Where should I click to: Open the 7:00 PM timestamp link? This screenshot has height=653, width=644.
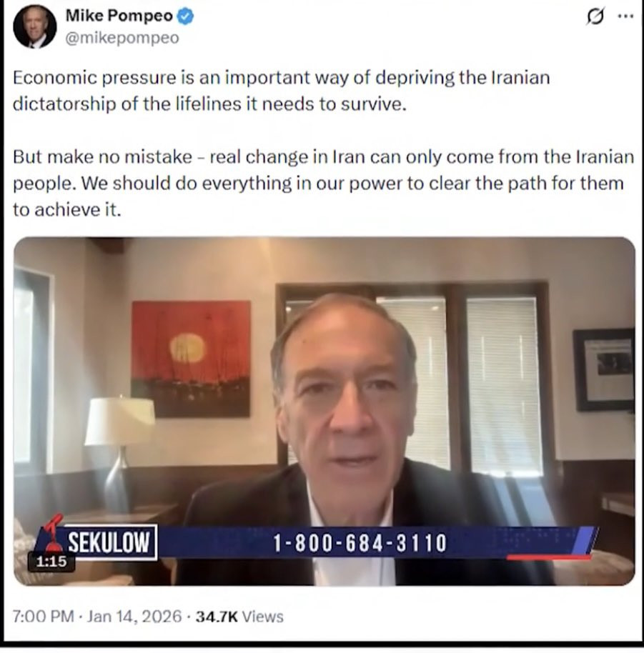tap(44, 617)
